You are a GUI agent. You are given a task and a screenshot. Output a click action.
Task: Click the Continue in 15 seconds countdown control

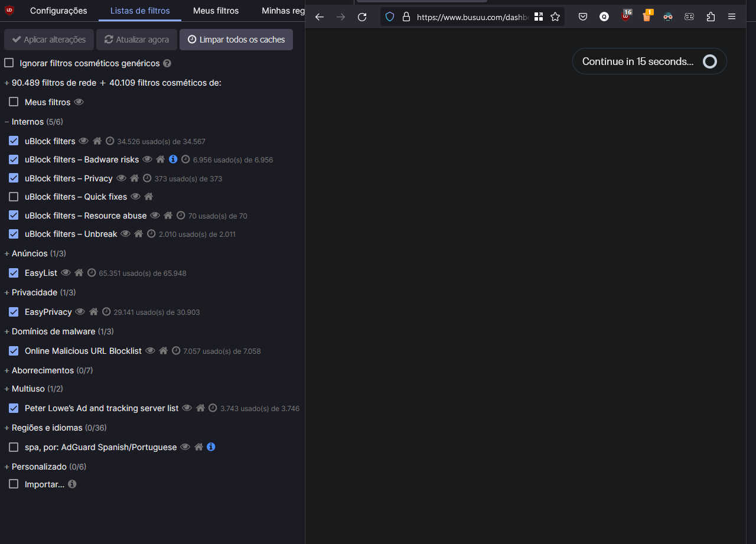point(650,61)
